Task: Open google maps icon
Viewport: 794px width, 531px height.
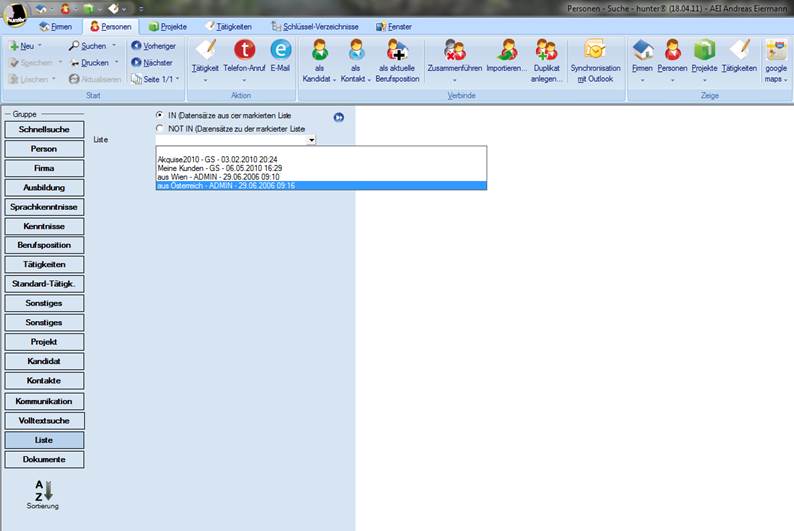Action: (776, 51)
